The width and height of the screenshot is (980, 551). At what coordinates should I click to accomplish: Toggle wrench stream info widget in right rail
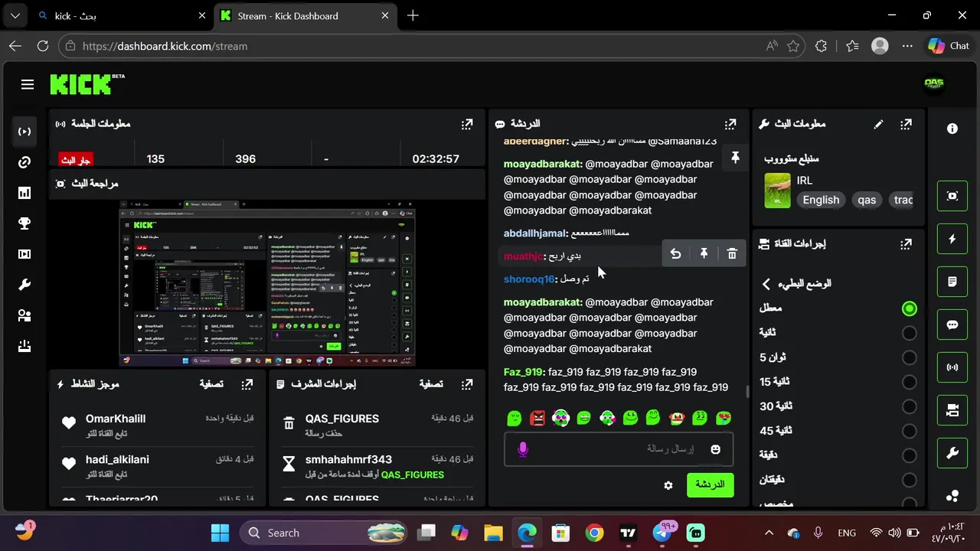point(952,453)
